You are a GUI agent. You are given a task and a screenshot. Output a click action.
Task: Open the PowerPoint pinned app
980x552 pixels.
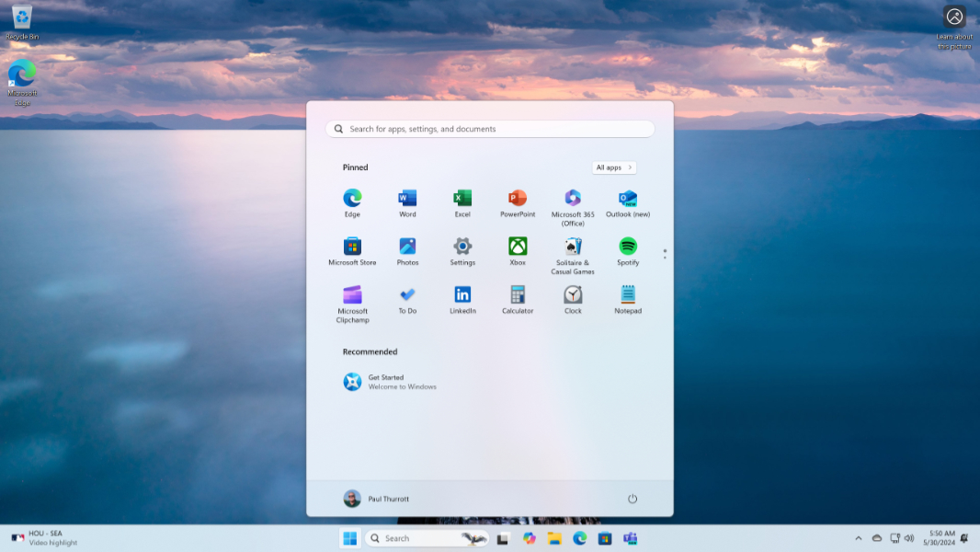click(518, 199)
